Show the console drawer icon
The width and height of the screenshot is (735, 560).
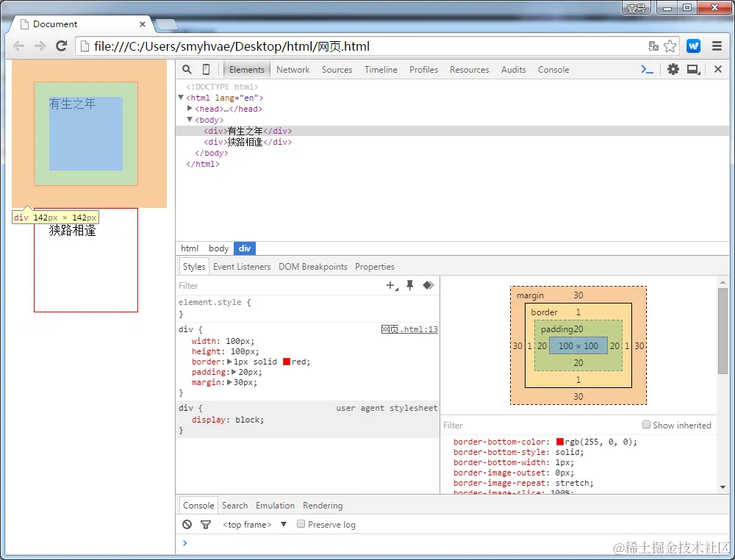(x=647, y=69)
